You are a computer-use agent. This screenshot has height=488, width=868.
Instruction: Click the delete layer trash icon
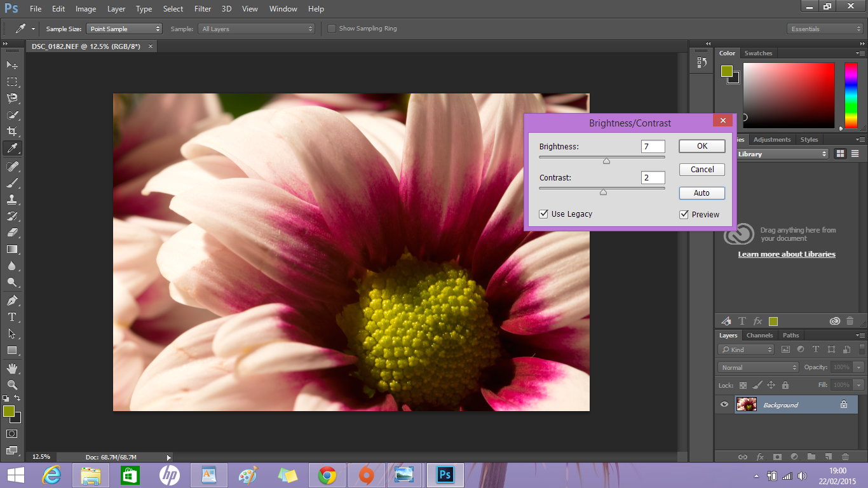[845, 456]
